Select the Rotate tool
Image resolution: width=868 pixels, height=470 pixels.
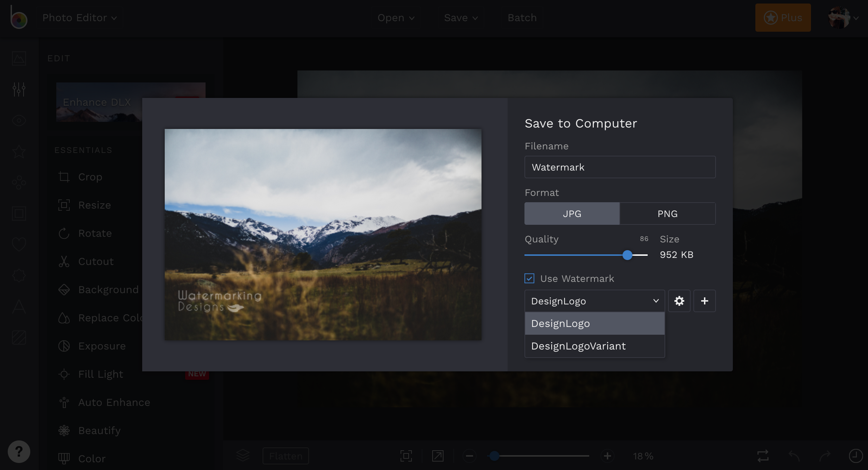[x=85, y=233]
